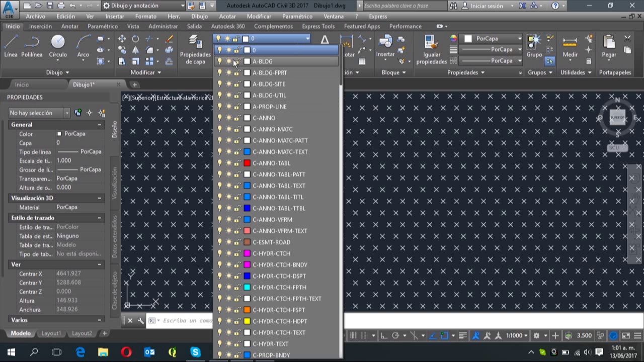644x362 pixels.
Task: Switch to the Inicio document tab
Action: (x=22, y=84)
